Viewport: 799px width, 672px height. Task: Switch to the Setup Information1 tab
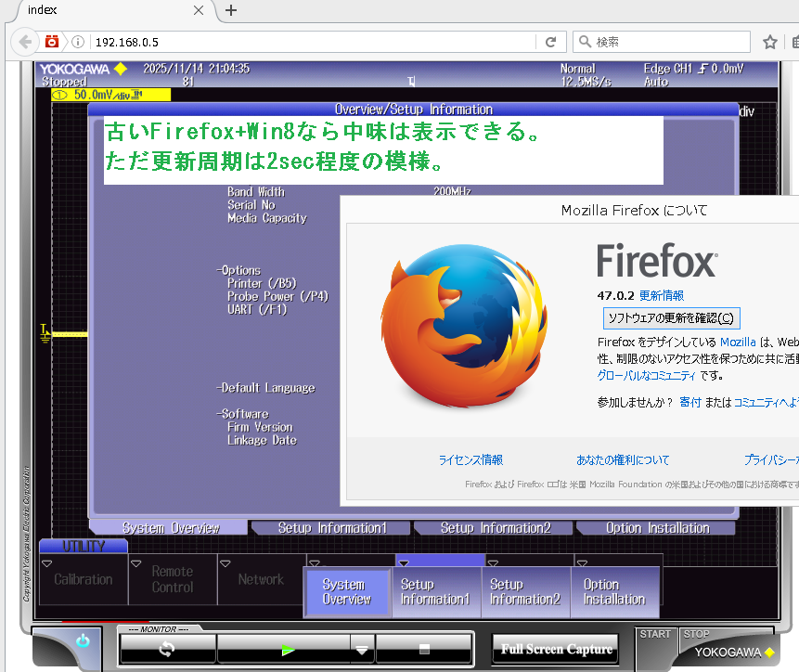(331, 528)
